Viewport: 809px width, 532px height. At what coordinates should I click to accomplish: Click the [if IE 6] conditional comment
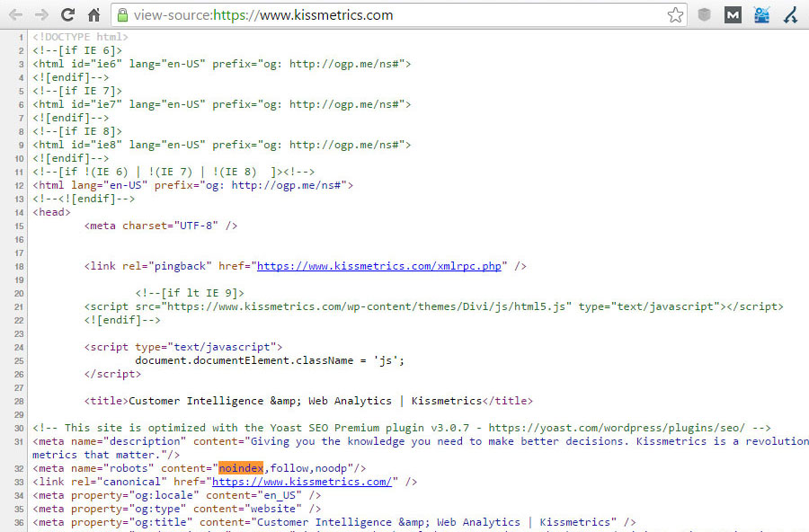77,50
